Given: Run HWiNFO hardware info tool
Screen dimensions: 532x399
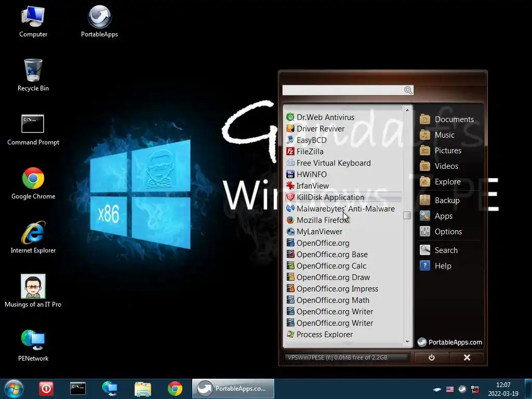Looking at the screenshot, I should point(307,175).
